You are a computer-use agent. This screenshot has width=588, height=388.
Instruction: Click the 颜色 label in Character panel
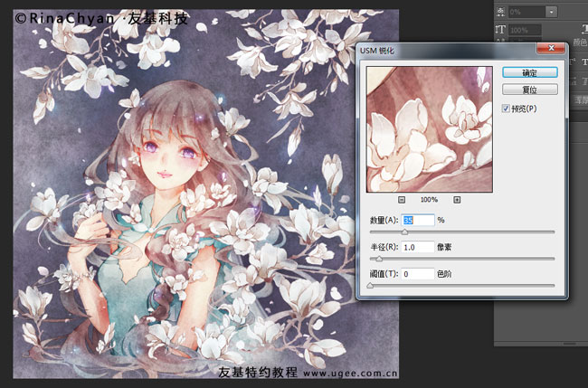click(581, 42)
